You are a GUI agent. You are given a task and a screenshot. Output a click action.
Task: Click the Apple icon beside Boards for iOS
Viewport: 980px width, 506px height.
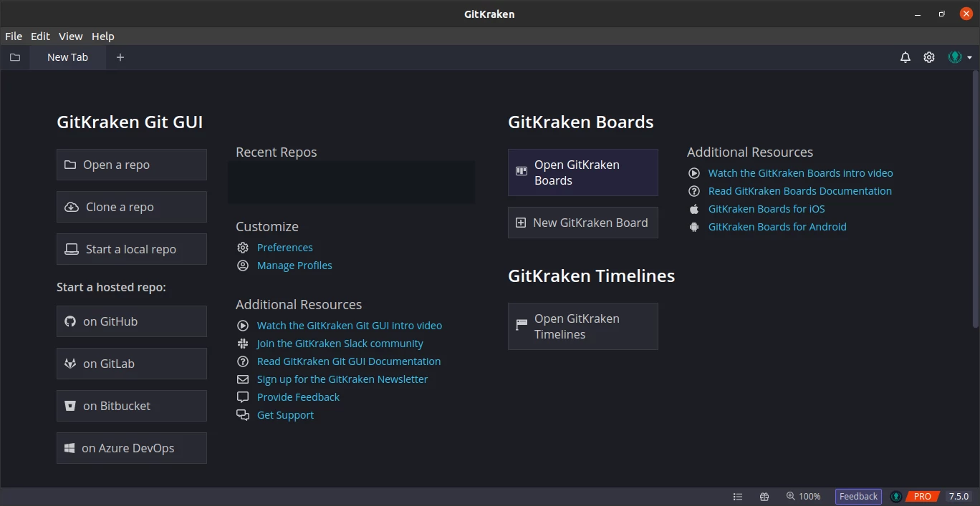(x=694, y=209)
